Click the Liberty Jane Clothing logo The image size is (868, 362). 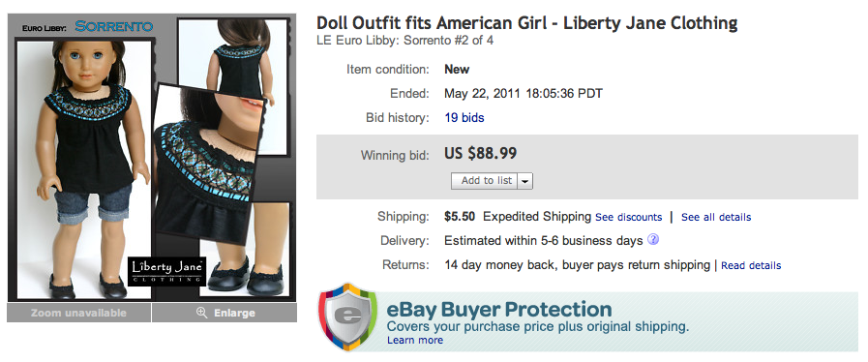pos(166,271)
